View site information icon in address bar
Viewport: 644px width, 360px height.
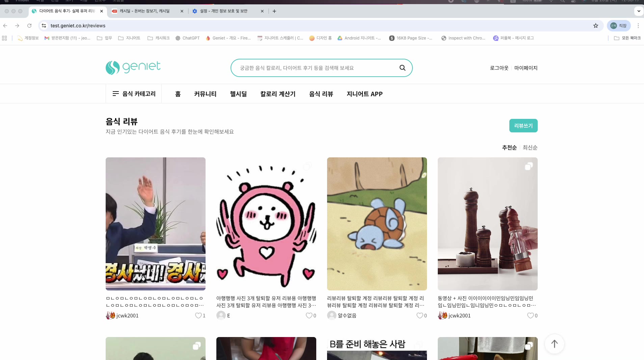44,26
